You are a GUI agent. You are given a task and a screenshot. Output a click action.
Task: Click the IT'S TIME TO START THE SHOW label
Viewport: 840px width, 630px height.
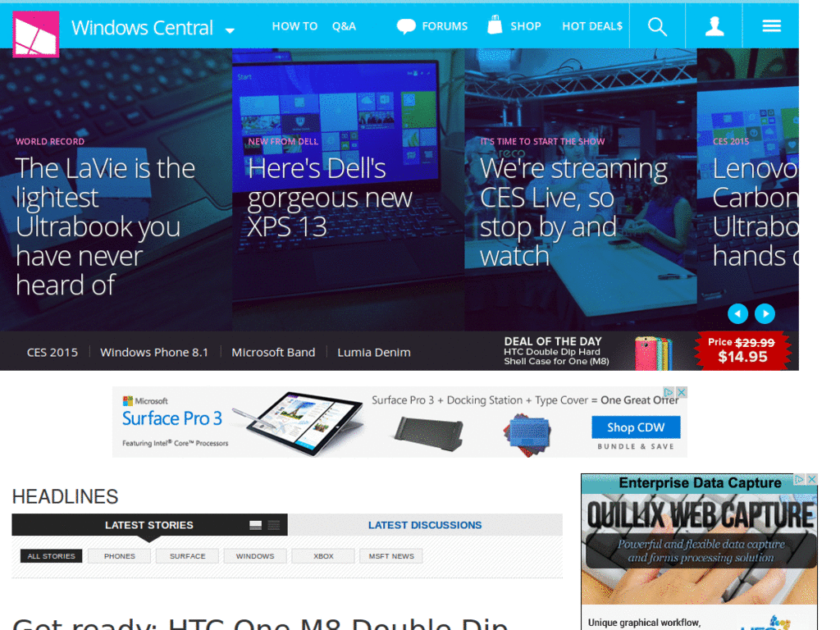click(x=542, y=141)
